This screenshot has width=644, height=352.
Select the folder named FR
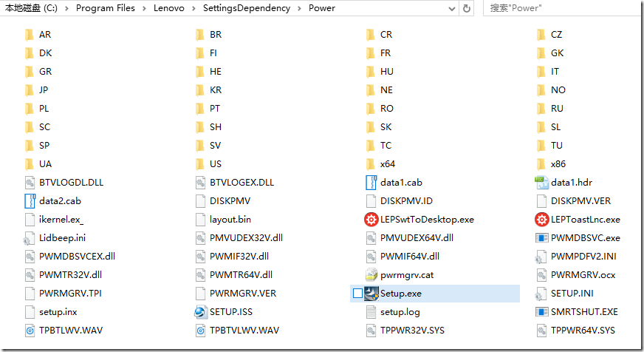[386, 53]
